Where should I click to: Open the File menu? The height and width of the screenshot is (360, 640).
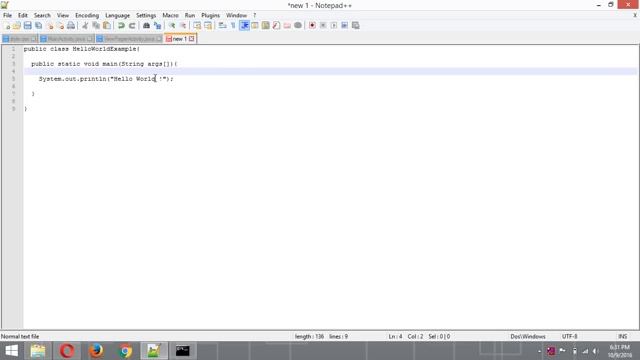pyautogui.click(x=7, y=16)
